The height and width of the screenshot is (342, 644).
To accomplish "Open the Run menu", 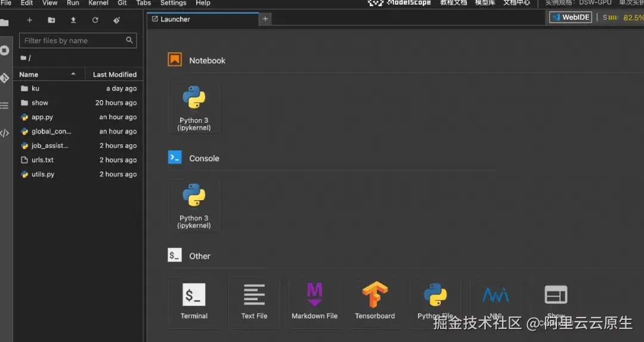I will (x=73, y=3).
